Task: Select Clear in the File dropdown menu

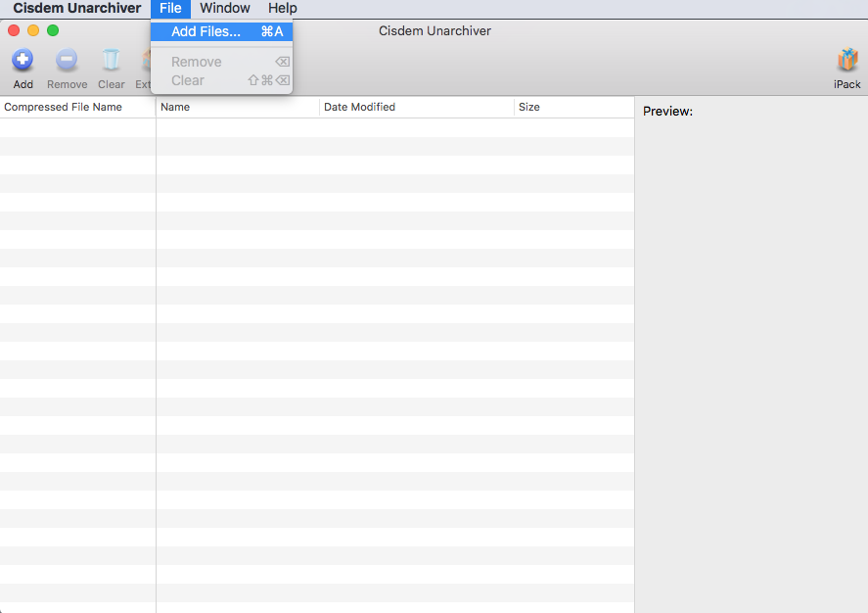Action: (x=188, y=80)
